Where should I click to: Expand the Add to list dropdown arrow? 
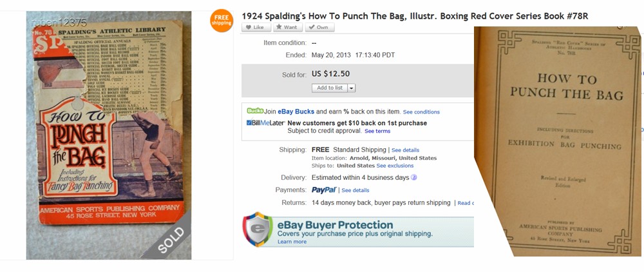tap(352, 88)
